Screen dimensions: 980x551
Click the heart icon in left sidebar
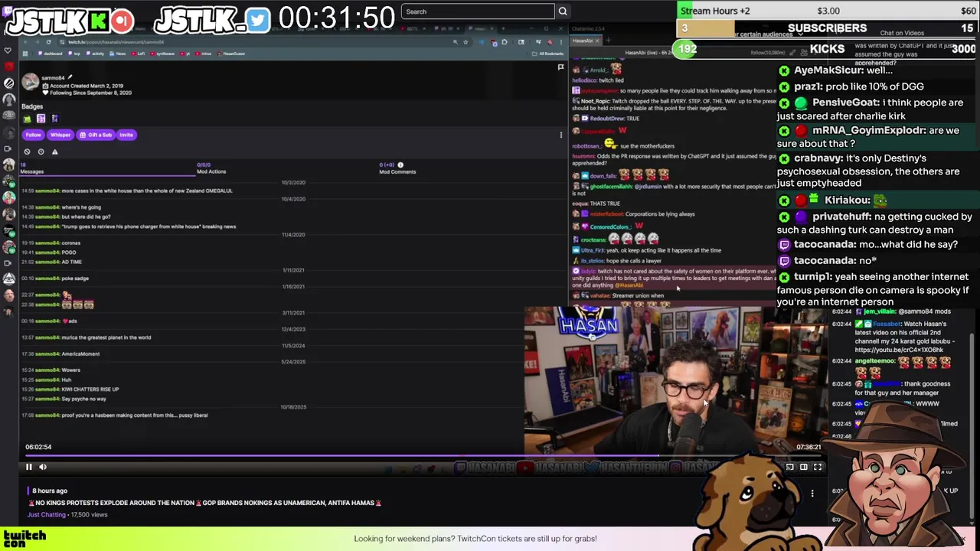coord(8,51)
